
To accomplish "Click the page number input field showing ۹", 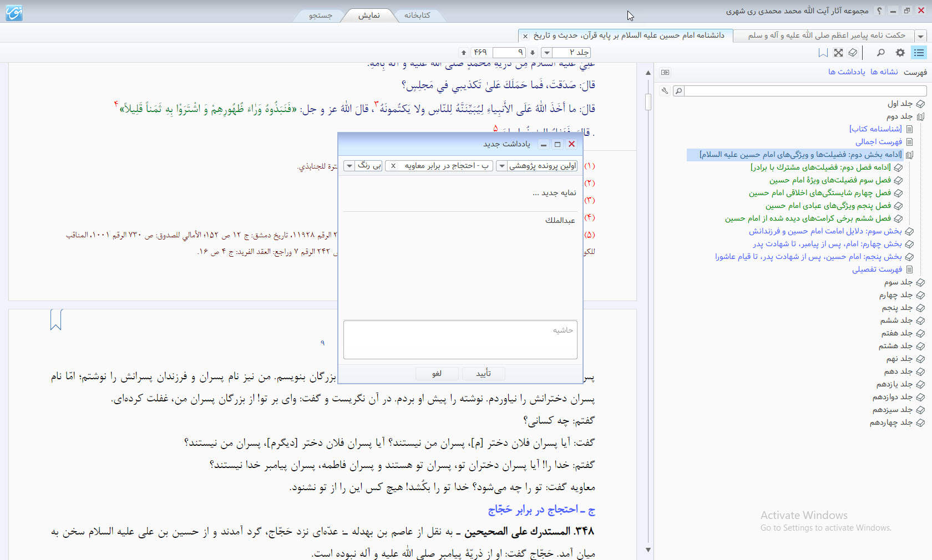I will [509, 53].
